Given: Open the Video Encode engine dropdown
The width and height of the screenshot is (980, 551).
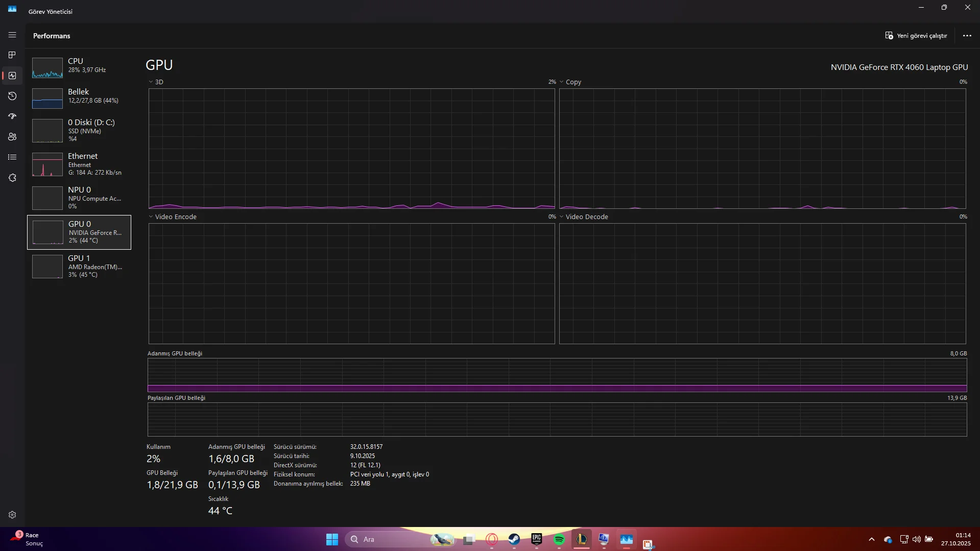Looking at the screenshot, I should [151, 217].
